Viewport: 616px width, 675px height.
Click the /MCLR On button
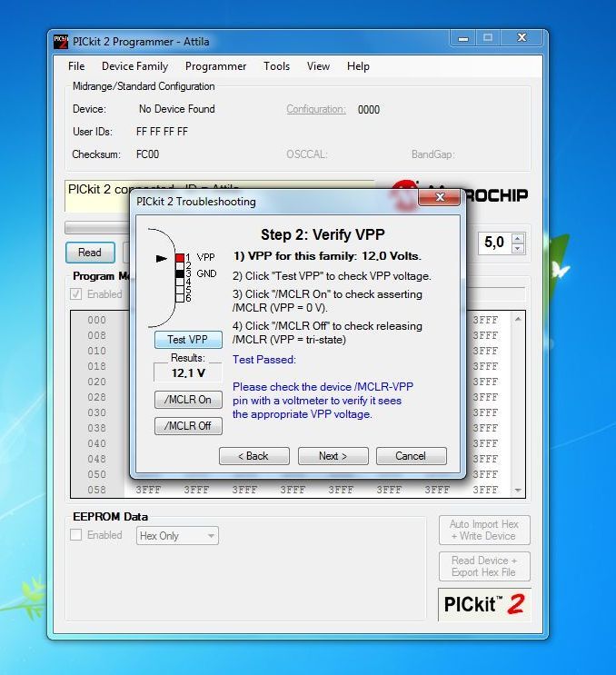(188, 400)
